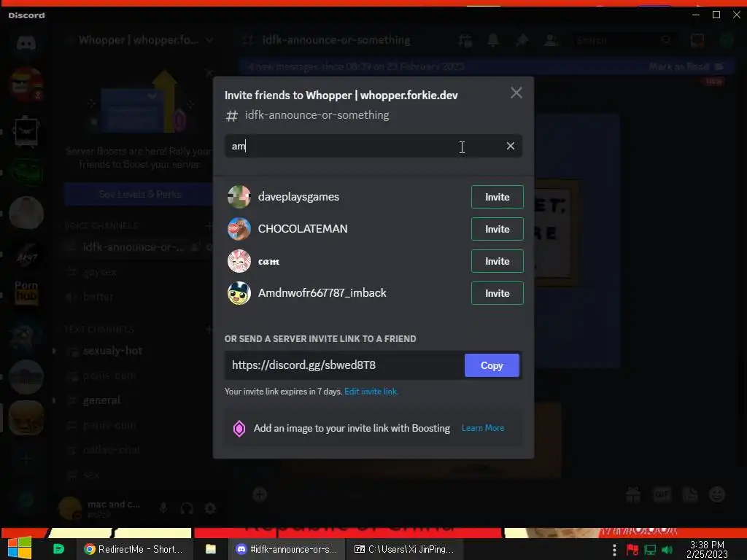The width and height of the screenshot is (747, 560).
Task: Open the threads icon in channel header
Action: pos(465,41)
